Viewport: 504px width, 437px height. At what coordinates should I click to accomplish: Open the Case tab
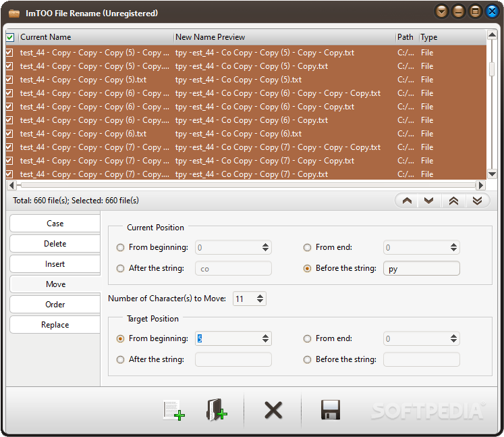point(55,224)
